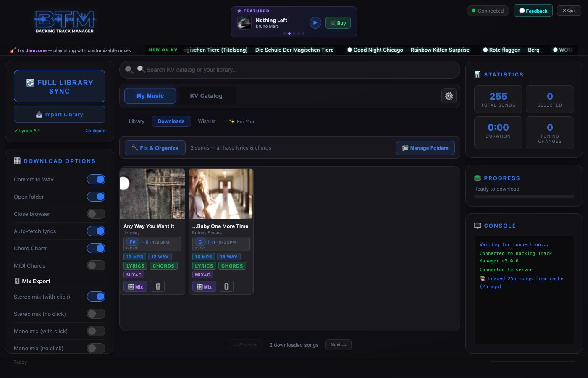
Task: Select the Downloads sub-tab
Action: pyautogui.click(x=171, y=121)
